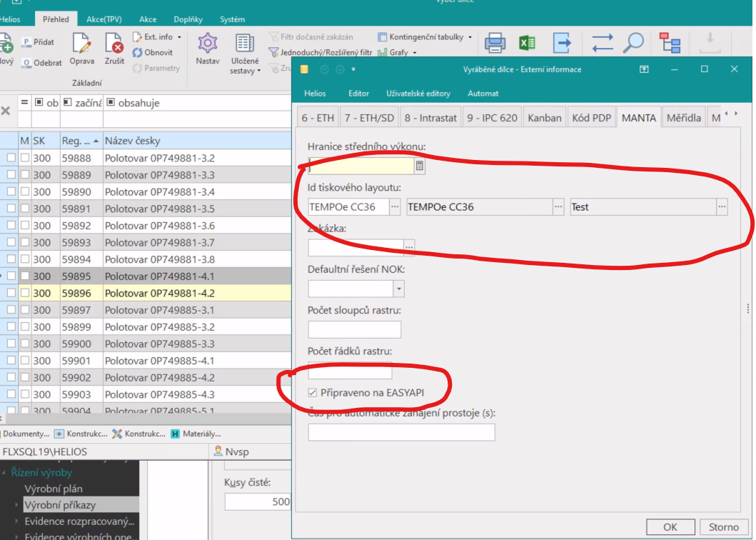Viewport: 756px width, 540px height.
Task: Toggle the Připraveno na EASYAPI checkbox
Action: tap(313, 393)
